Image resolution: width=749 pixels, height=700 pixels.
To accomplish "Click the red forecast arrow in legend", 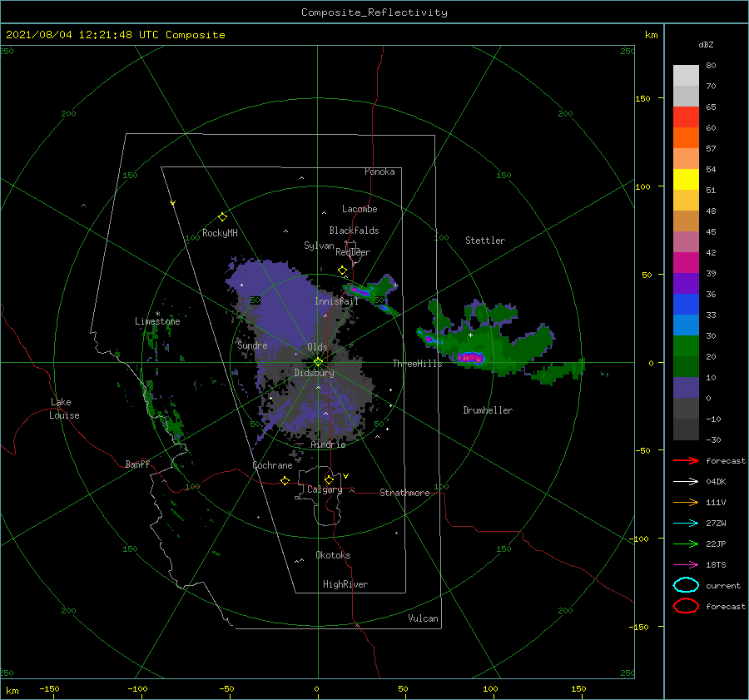I will pyautogui.click(x=686, y=460).
